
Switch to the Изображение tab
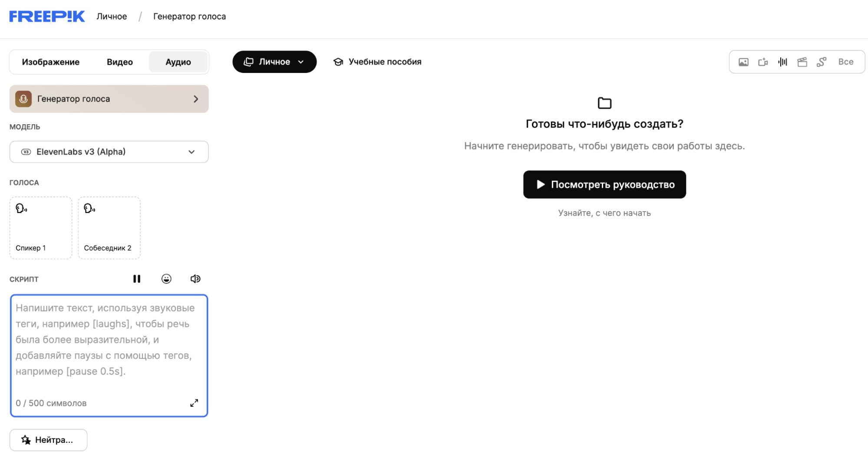point(51,62)
